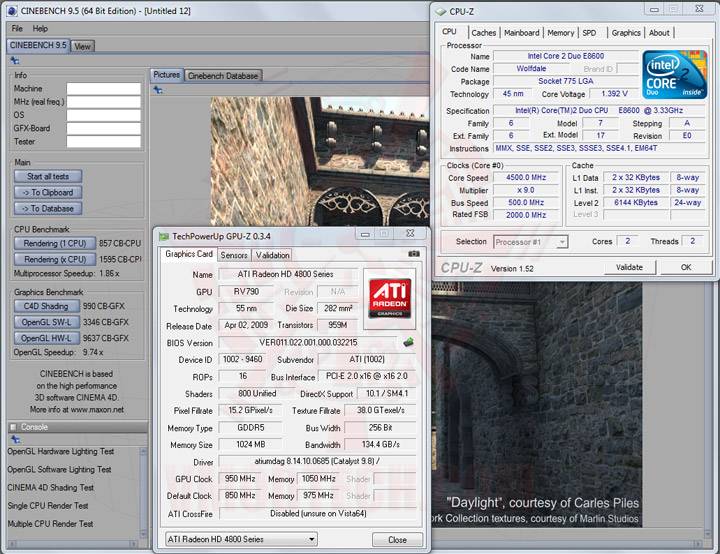
Task: Run the OpenGL SW-L benchmark
Action: click(x=46, y=322)
